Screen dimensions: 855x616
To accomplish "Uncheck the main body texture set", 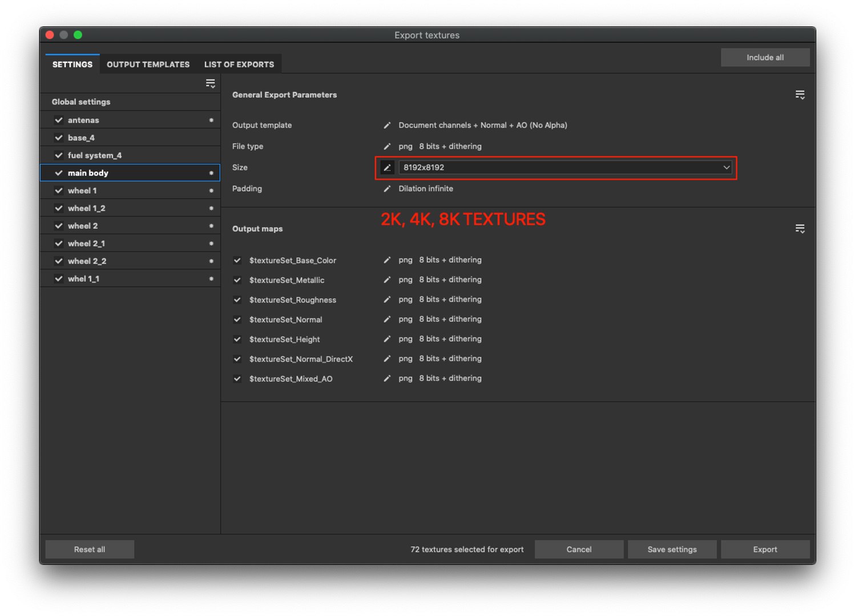I will point(59,173).
